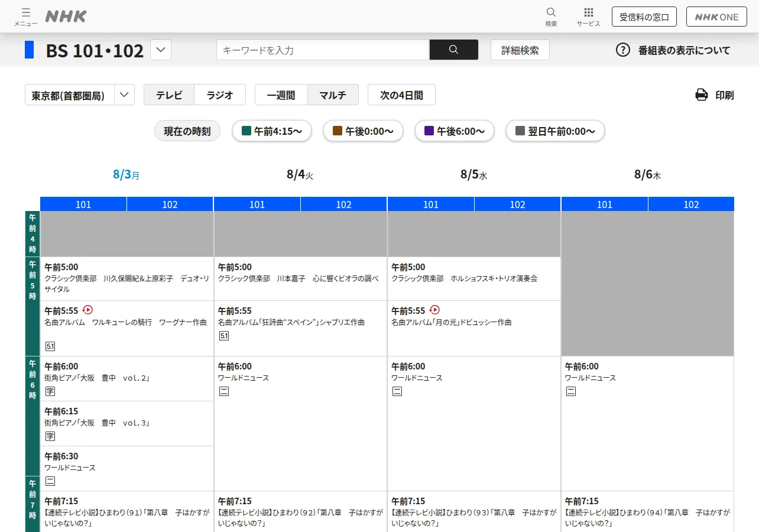Viewport: 759px width, 532px height.
Task: Show 次の4日間 schedule
Action: pyautogui.click(x=401, y=95)
